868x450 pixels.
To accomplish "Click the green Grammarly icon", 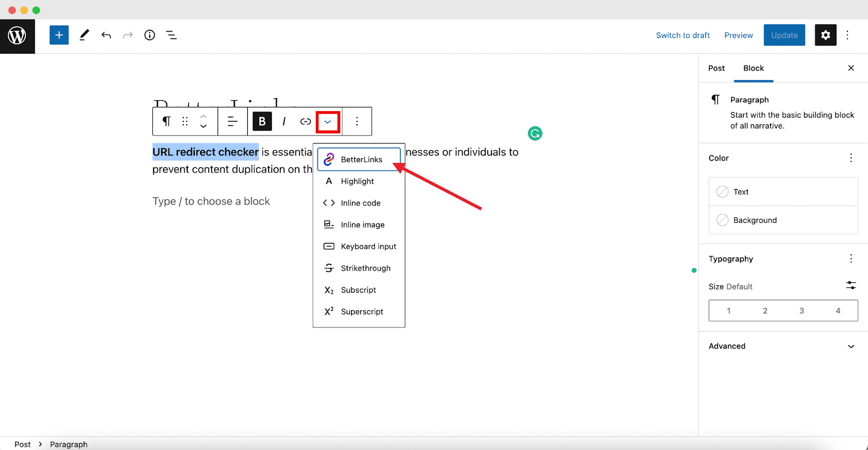I will click(x=535, y=133).
